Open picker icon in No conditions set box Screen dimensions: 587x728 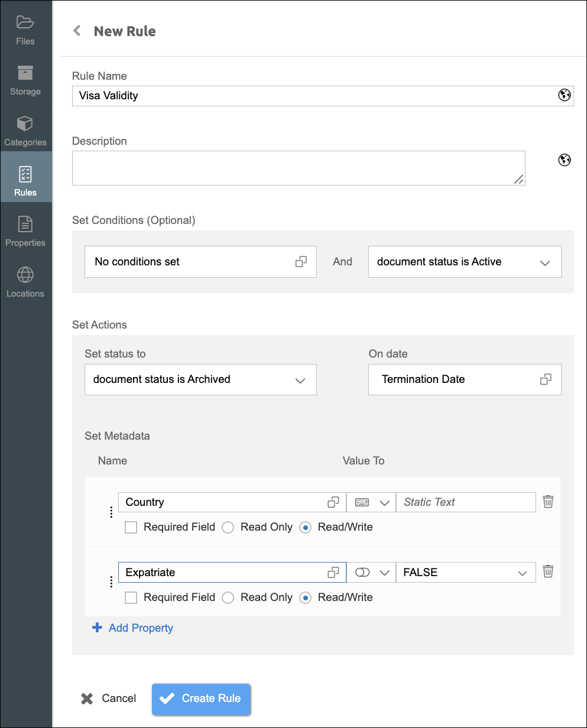[x=301, y=262]
